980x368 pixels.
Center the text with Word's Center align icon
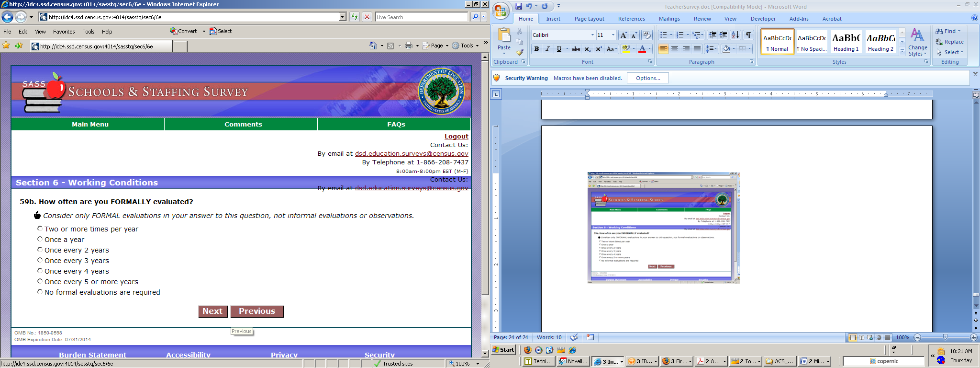pos(675,49)
